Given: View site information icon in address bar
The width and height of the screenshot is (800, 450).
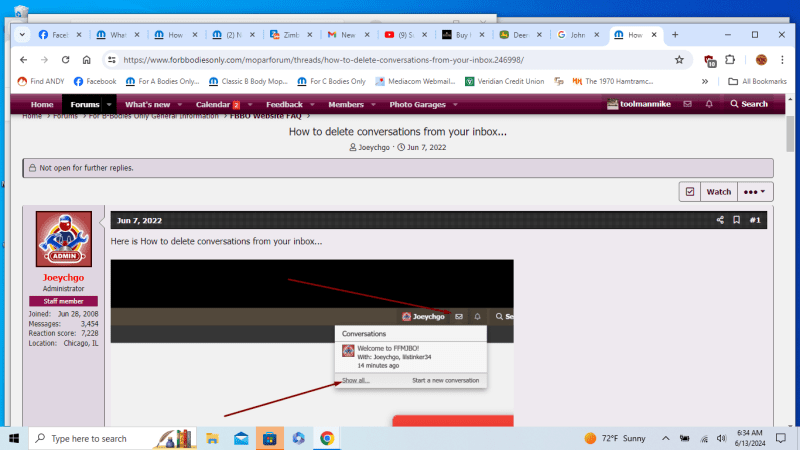Looking at the screenshot, I should point(111,60).
